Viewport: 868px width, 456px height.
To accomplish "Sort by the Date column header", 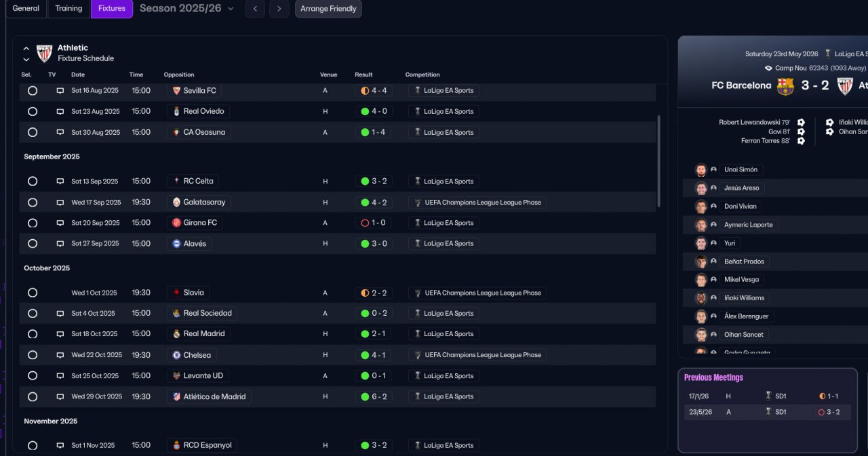I will 78,75.
